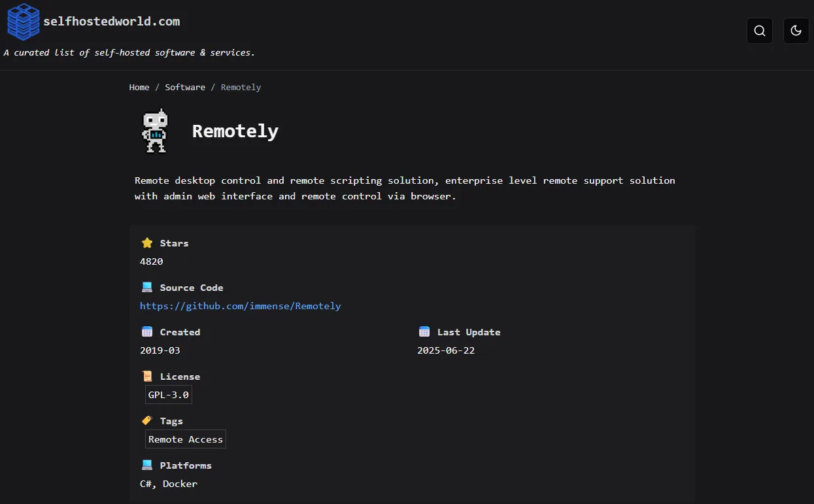The width and height of the screenshot is (814, 504).
Task: Click the laptop icon beside Source Code
Action: coord(147,288)
